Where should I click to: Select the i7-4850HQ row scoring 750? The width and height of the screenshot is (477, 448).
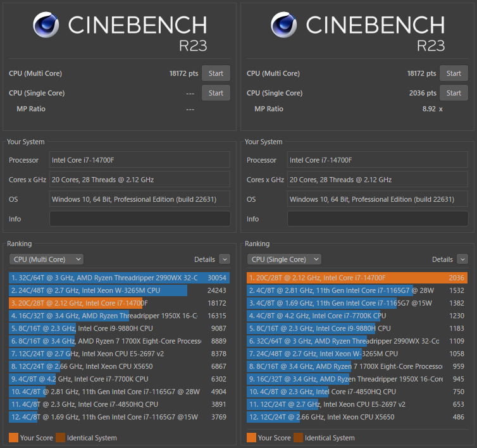click(357, 392)
